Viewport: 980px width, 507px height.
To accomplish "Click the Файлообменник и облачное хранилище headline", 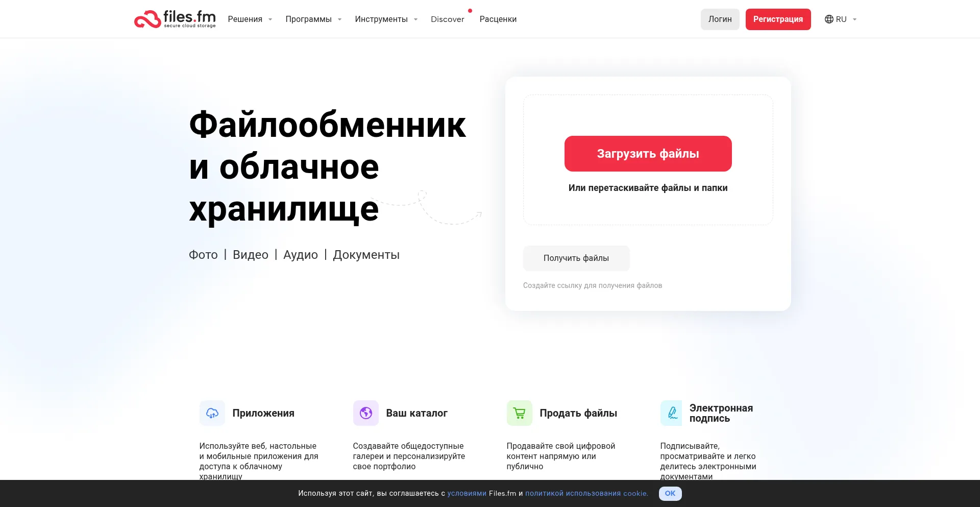I will tap(327, 167).
